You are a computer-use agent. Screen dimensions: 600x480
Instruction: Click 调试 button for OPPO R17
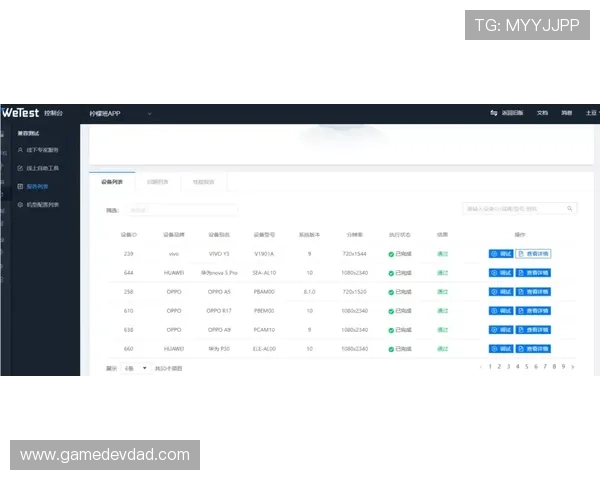(501, 311)
